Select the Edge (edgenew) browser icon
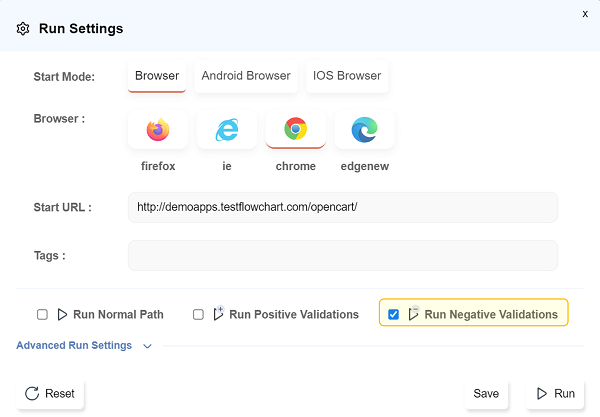600x417 pixels. [364, 130]
